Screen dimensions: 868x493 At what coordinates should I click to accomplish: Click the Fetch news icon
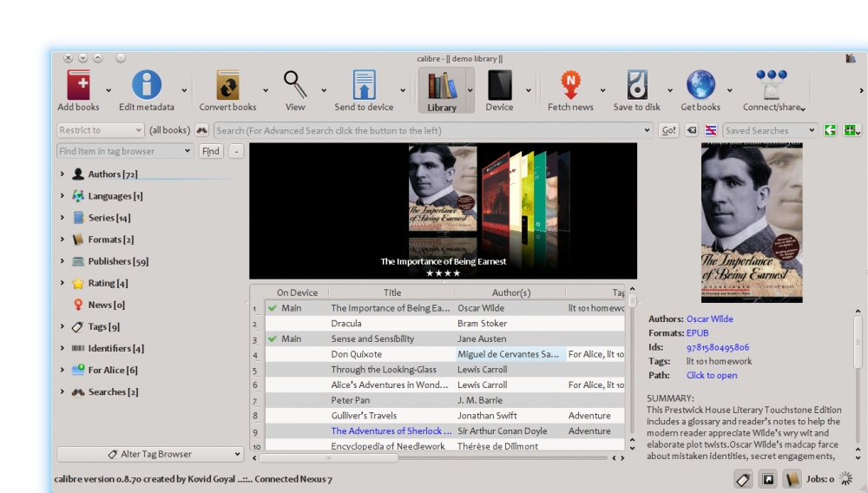point(570,85)
